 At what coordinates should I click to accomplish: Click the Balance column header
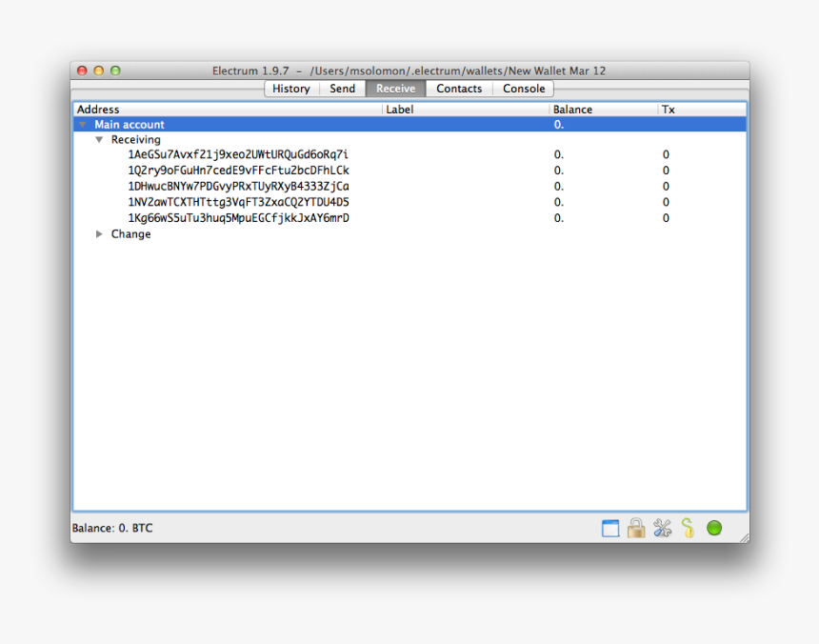click(603, 110)
